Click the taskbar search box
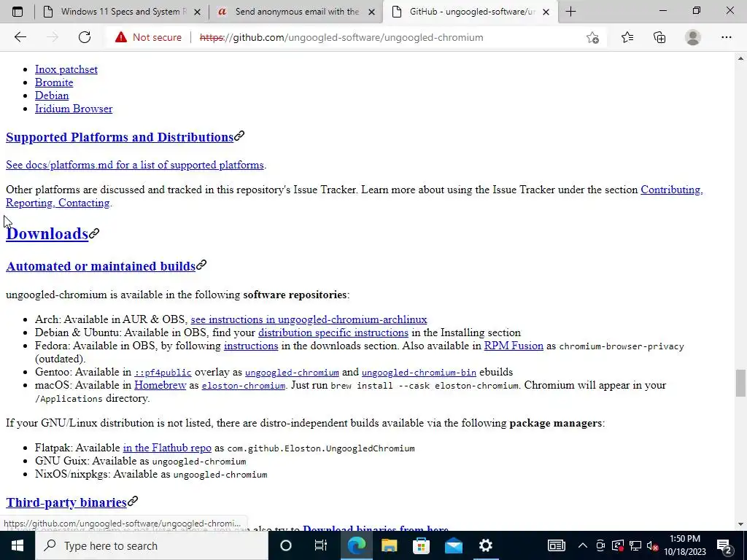Screen dimensions: 747x560 click(152, 545)
